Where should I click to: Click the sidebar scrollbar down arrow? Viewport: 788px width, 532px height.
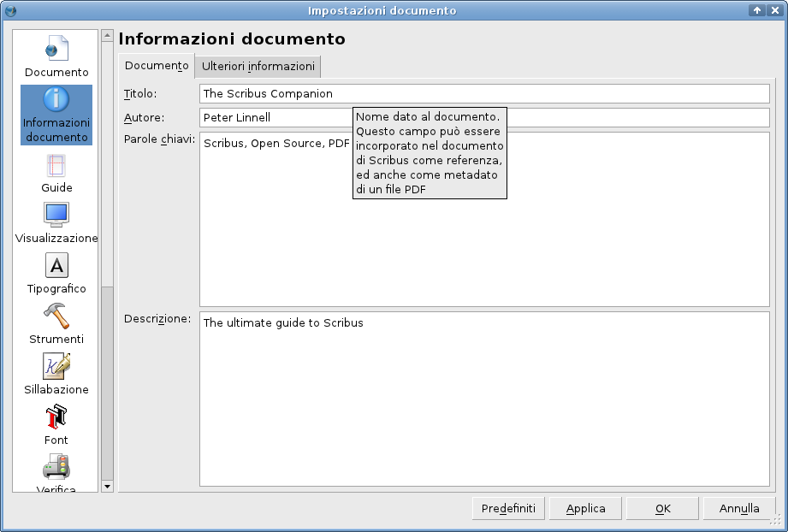click(x=107, y=487)
